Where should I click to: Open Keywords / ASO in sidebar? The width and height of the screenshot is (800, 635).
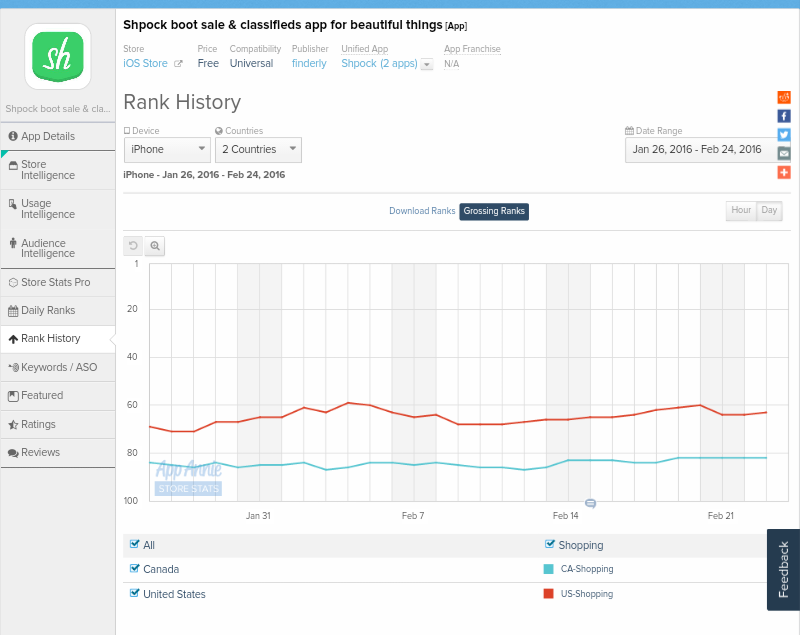[58, 367]
